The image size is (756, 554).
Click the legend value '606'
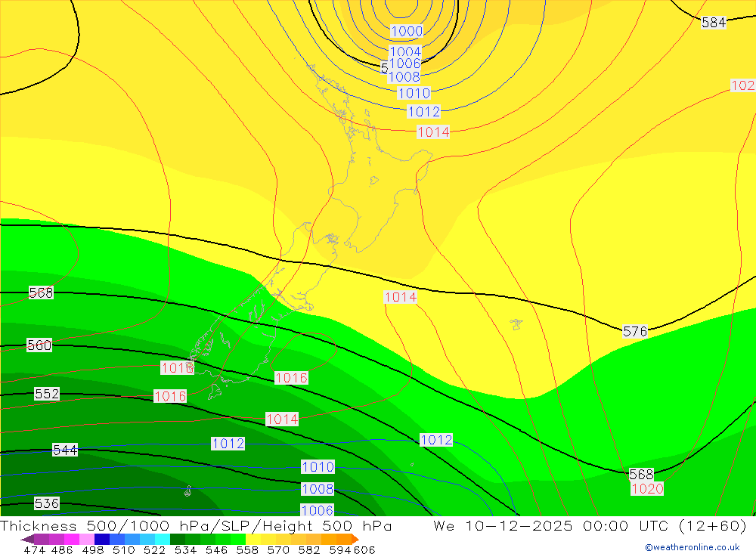point(364,549)
